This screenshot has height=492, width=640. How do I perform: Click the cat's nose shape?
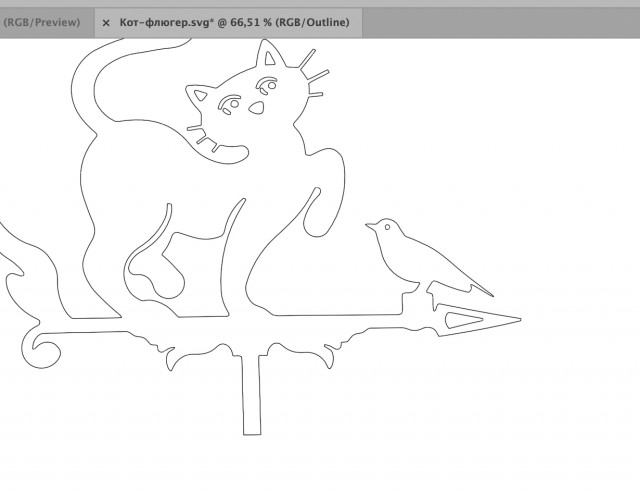pyautogui.click(x=256, y=107)
